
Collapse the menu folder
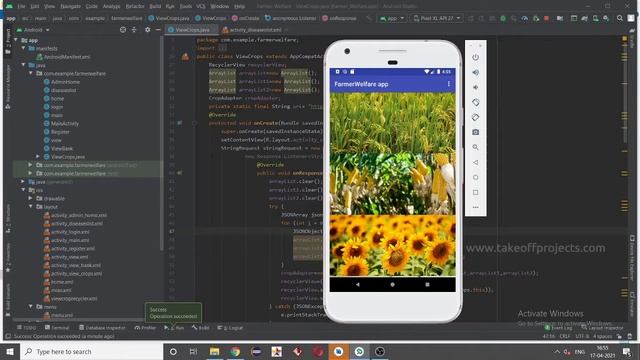31,307
